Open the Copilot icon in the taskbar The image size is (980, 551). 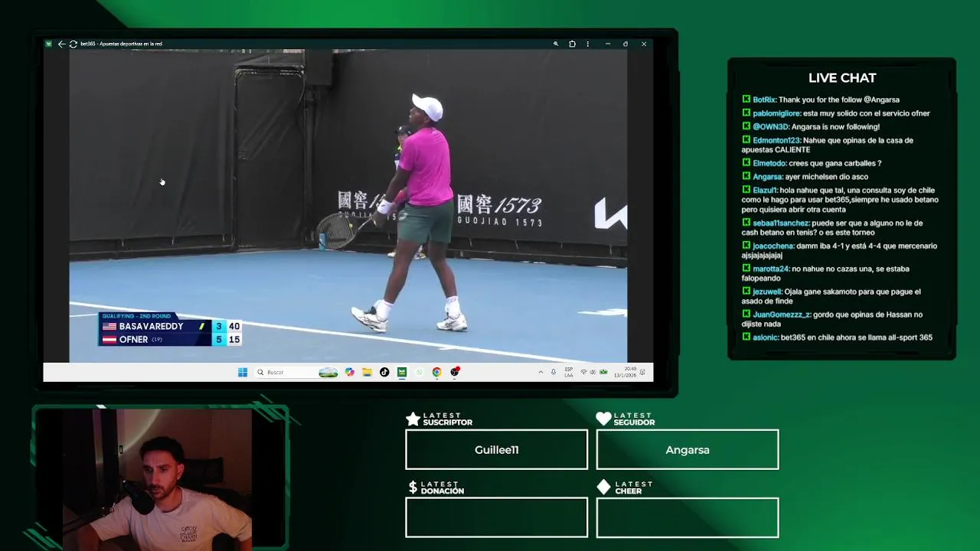coord(350,372)
